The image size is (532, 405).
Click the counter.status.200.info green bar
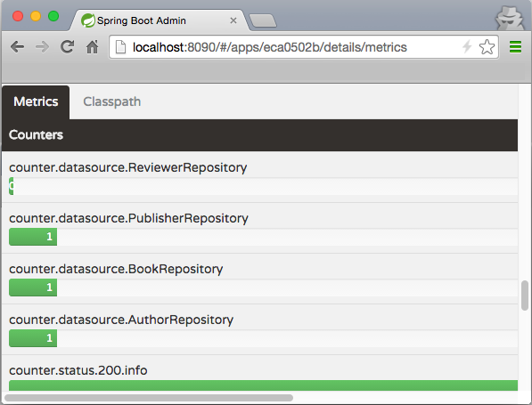click(x=263, y=385)
